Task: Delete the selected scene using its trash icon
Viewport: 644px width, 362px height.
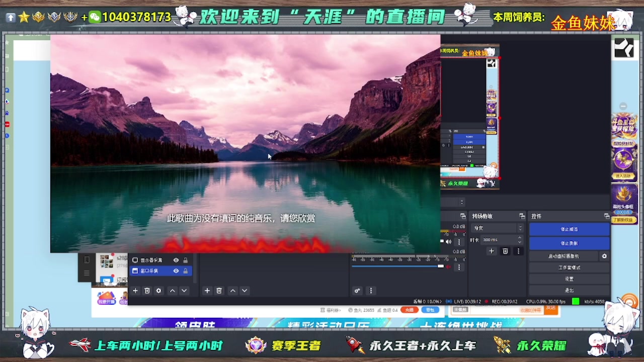Action: click(219, 291)
